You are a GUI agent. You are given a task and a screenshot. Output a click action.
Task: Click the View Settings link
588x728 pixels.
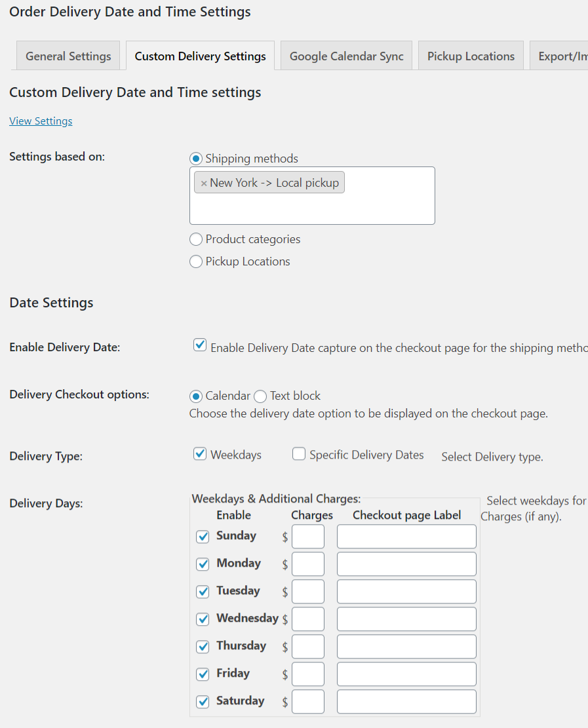coord(41,121)
